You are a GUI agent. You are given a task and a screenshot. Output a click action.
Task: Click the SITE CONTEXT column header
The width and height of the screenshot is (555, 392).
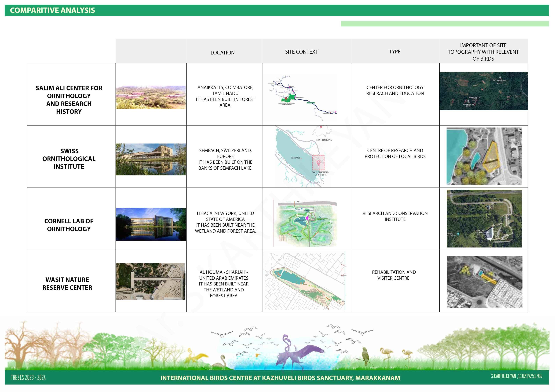(301, 52)
